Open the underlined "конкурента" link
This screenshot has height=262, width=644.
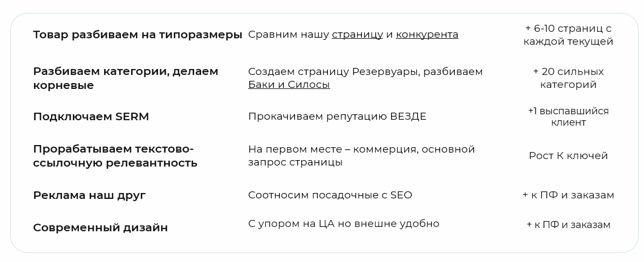click(x=427, y=35)
